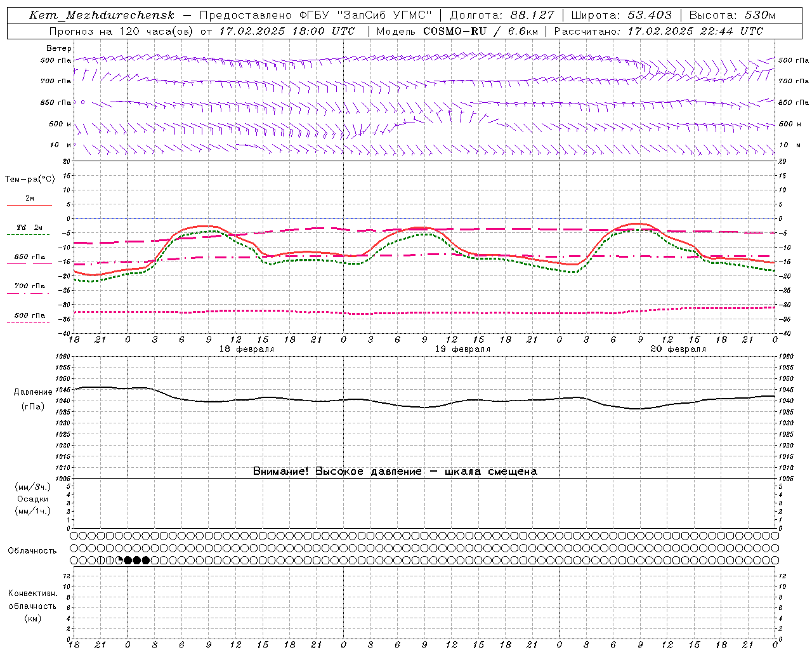Click the Внимание! Высокое давление warning text
This screenshot has width=812, height=650.
pos(395,471)
